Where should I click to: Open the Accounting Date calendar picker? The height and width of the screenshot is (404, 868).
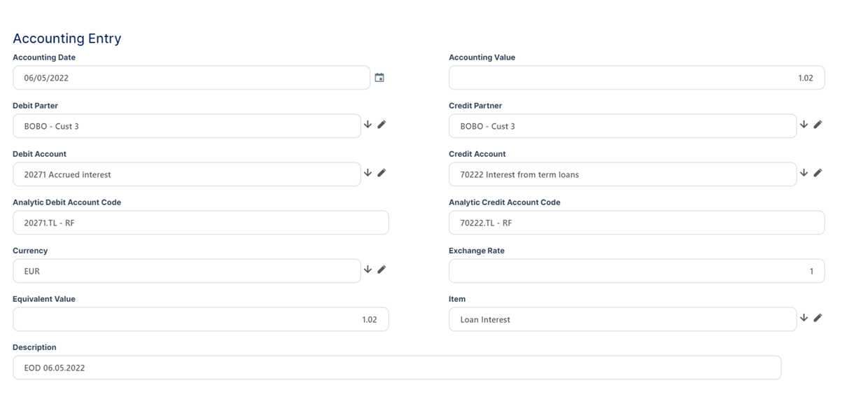[x=379, y=78]
